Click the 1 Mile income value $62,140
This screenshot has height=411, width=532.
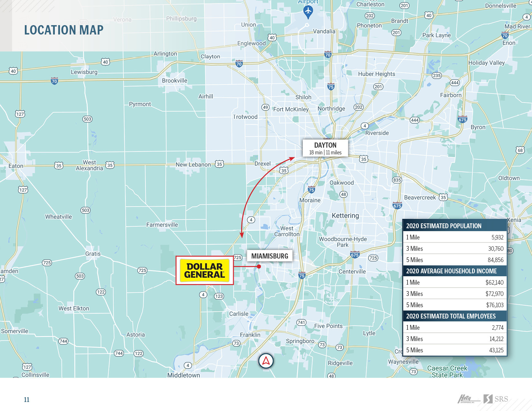pos(495,282)
